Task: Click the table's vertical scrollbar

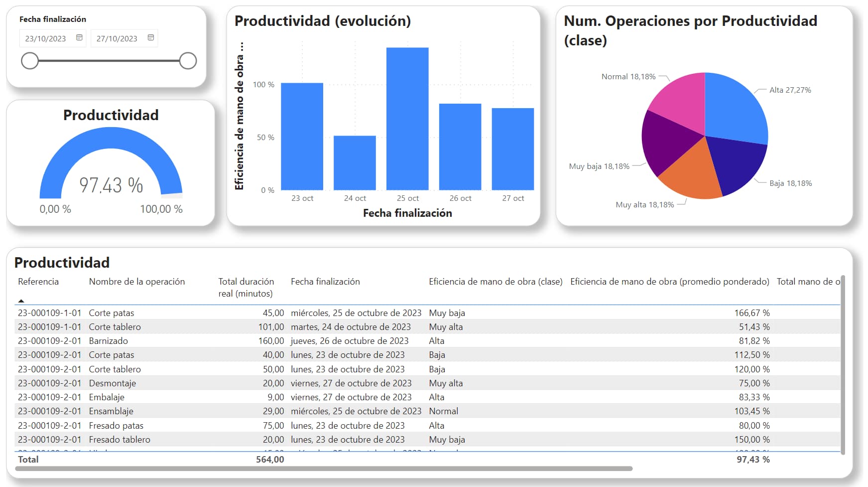Action: tap(843, 364)
